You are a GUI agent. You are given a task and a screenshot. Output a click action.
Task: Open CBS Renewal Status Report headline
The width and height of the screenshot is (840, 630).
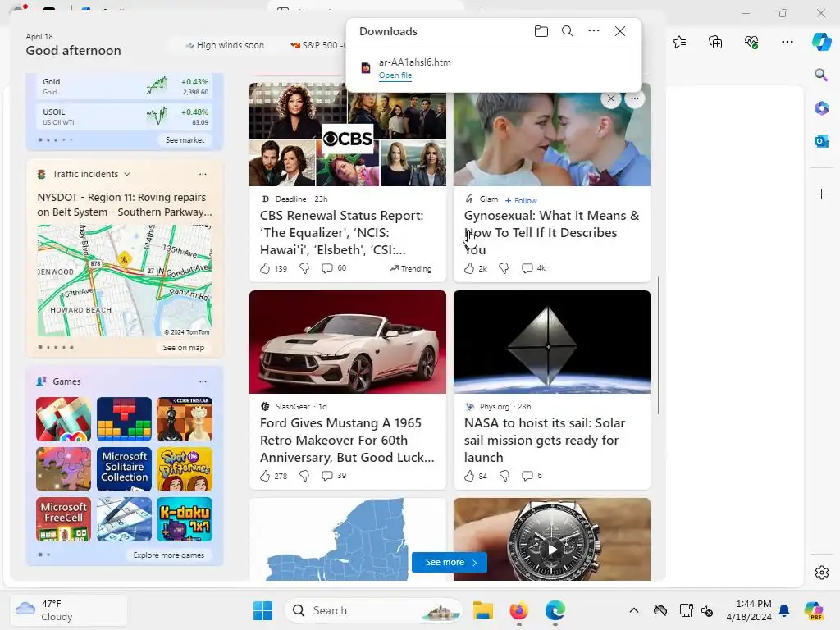[x=342, y=232]
